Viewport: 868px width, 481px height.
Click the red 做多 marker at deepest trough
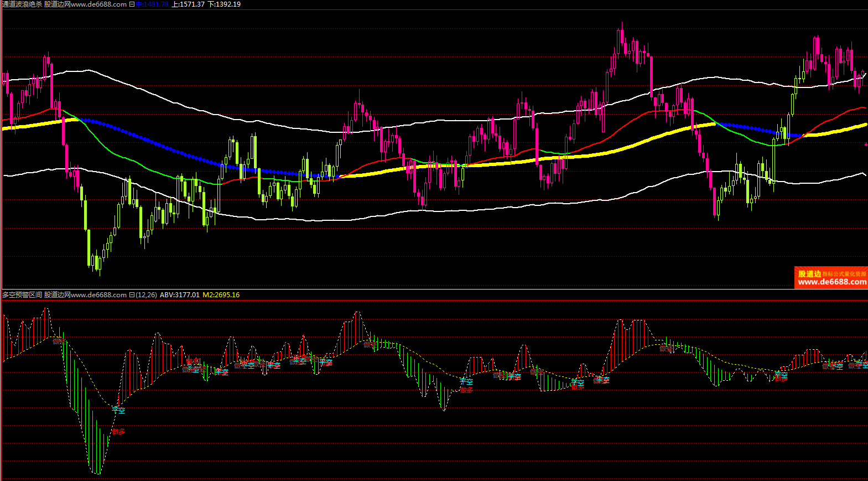[x=118, y=432]
